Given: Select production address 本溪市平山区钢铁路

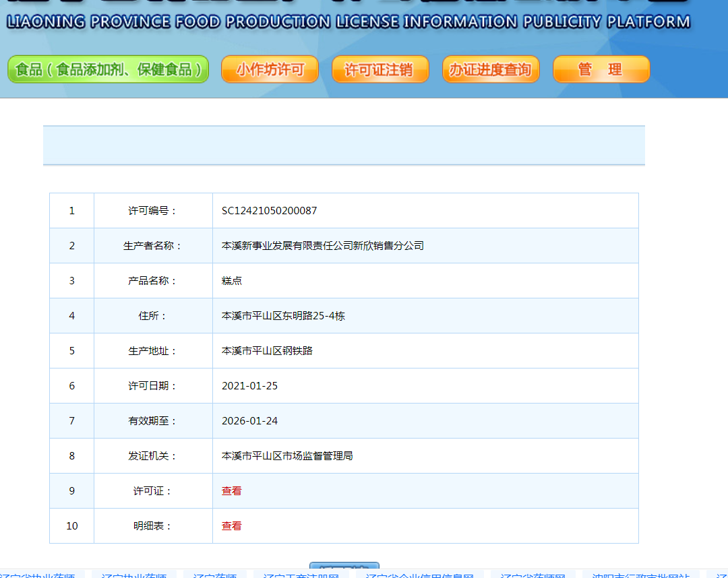Looking at the screenshot, I should [267, 351].
